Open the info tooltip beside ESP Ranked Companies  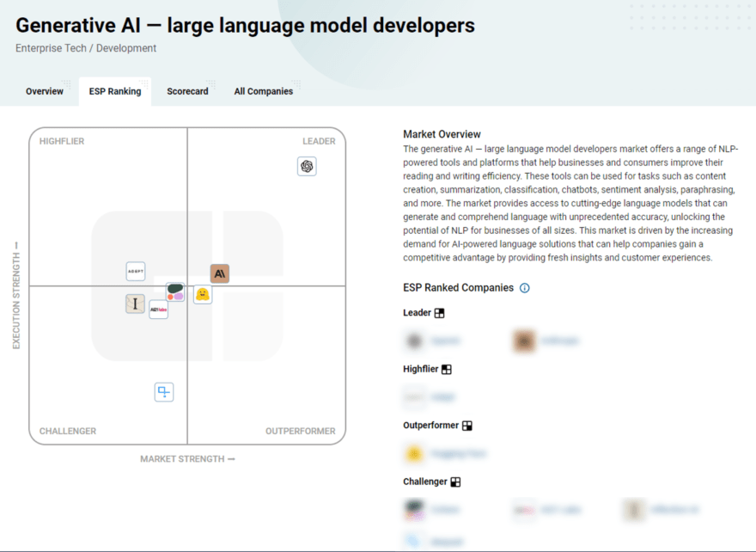[x=525, y=287]
